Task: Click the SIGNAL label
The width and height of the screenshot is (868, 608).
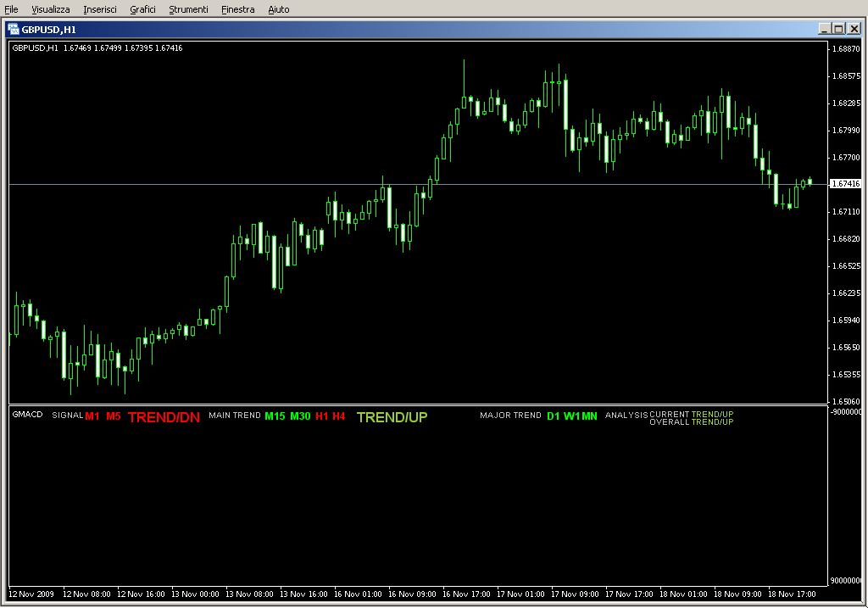Action: 68,416
